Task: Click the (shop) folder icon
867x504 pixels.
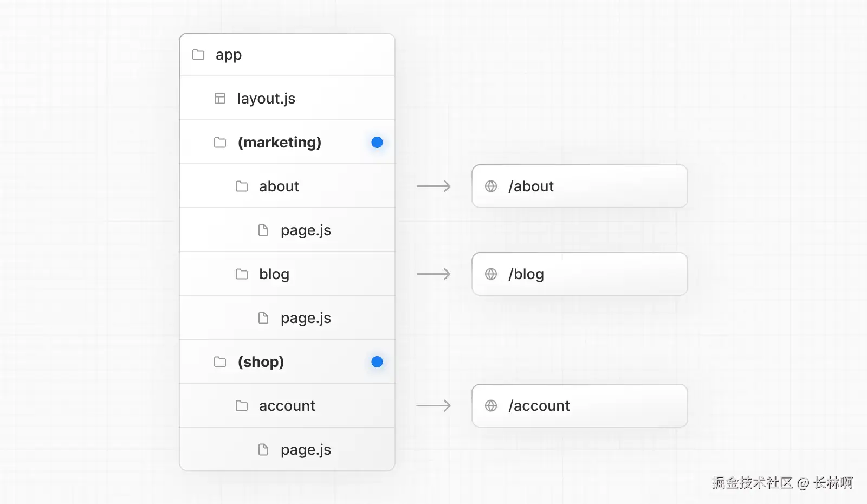Action: pyautogui.click(x=220, y=362)
